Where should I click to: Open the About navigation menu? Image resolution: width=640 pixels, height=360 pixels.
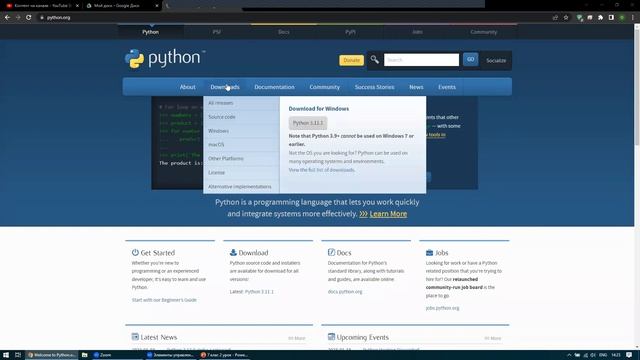(x=187, y=87)
